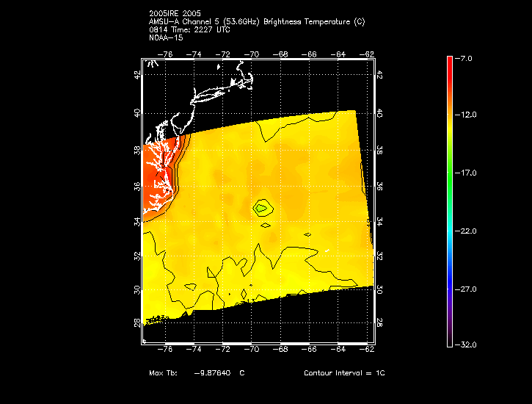Click the AMSU-A Channel 5 Brightness Temperature title
Screen dimensions: 532x404
tap(257, 22)
